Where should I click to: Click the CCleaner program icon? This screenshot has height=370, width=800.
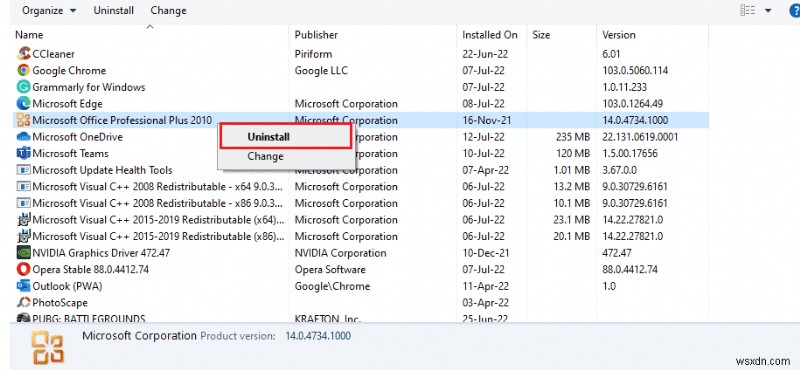tap(23, 54)
